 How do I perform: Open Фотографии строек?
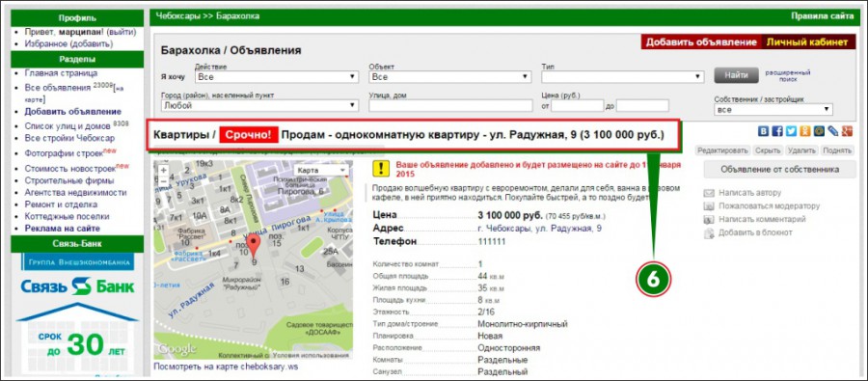(x=65, y=153)
